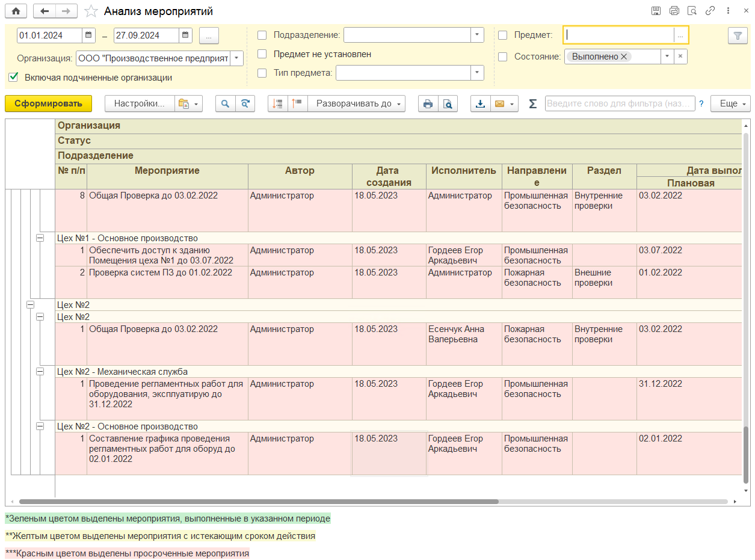Open the Организация dropdown list

coord(236,58)
